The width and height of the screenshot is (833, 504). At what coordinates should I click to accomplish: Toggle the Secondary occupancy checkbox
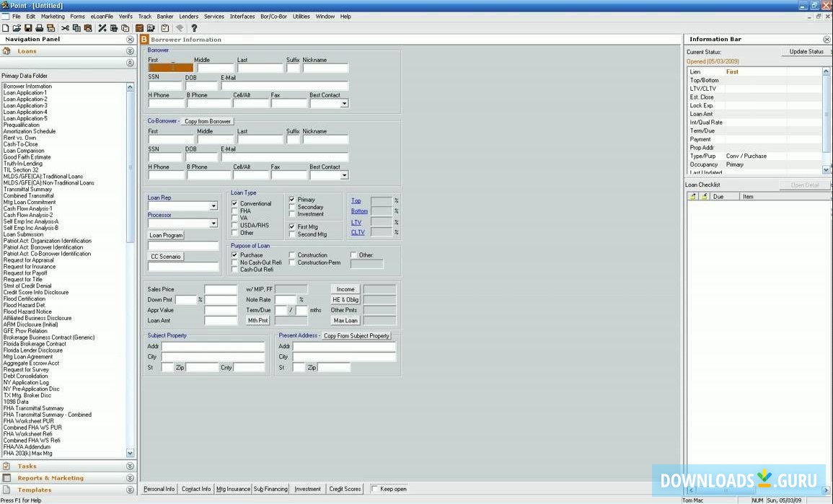coord(291,207)
